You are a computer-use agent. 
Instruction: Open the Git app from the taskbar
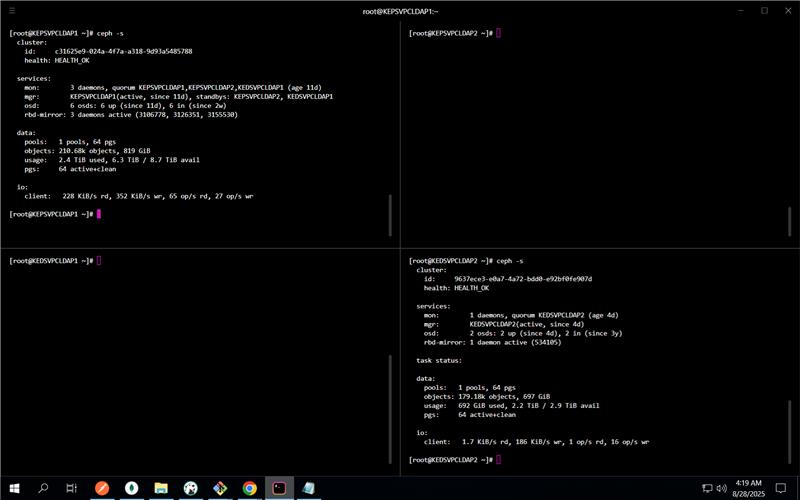click(x=220, y=488)
